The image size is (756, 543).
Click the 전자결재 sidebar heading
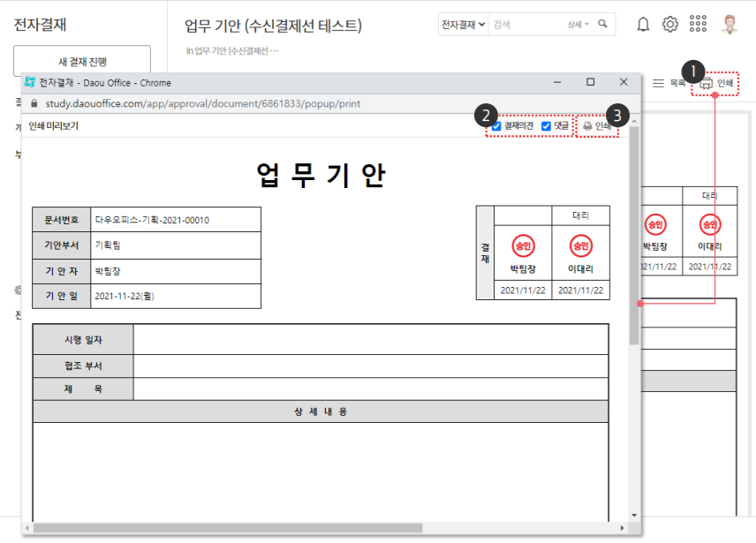pos(41,26)
